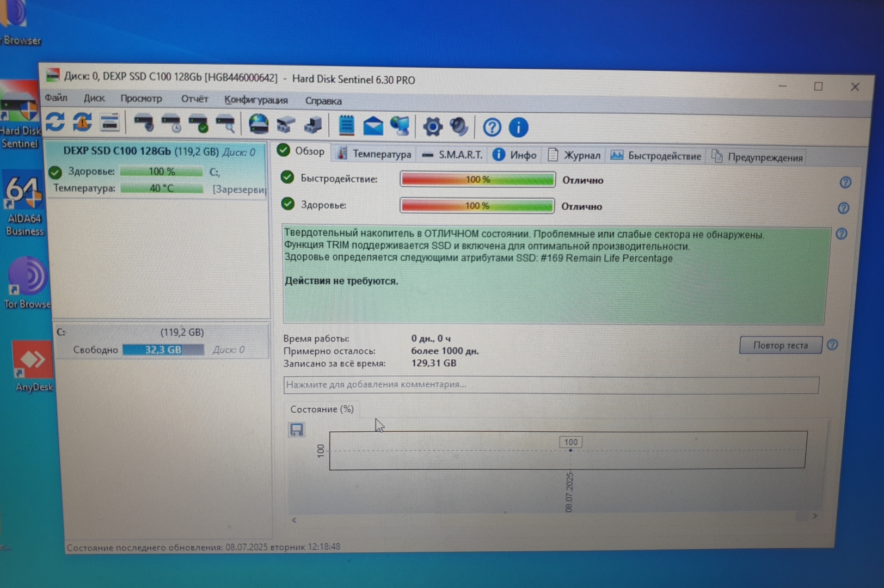Click the comment input field
Image resolution: width=884 pixels, height=588 pixels.
click(551, 384)
